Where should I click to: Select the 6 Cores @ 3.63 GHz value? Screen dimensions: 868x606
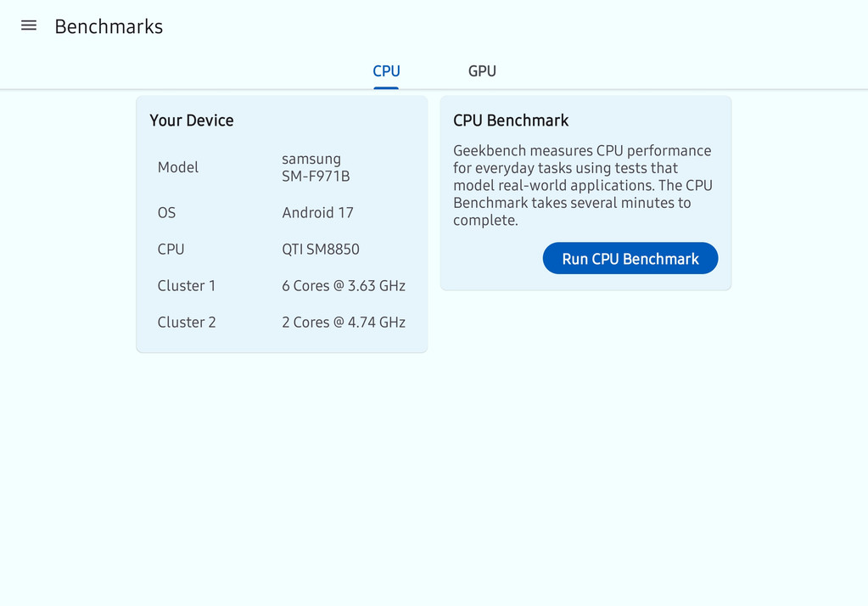point(344,286)
